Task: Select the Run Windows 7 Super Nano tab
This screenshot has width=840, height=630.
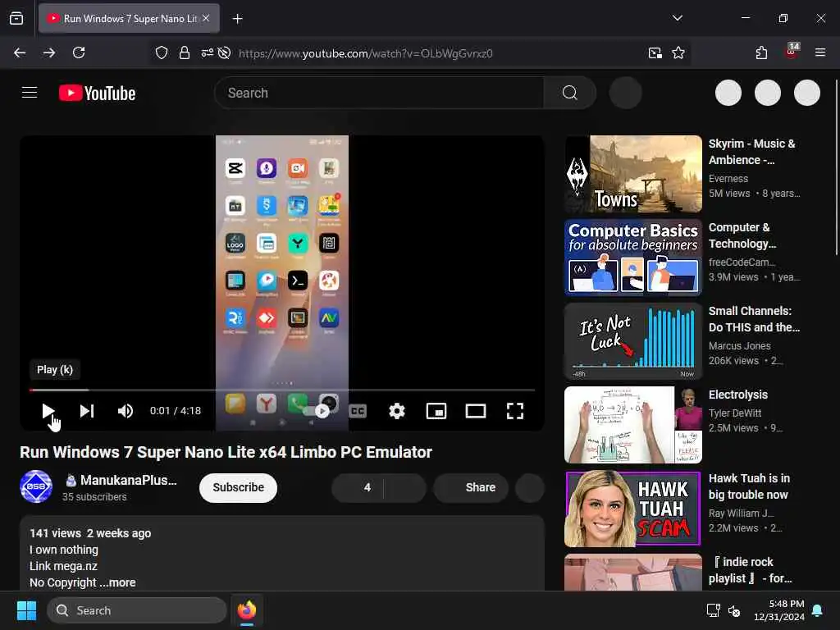Action: tap(129, 18)
